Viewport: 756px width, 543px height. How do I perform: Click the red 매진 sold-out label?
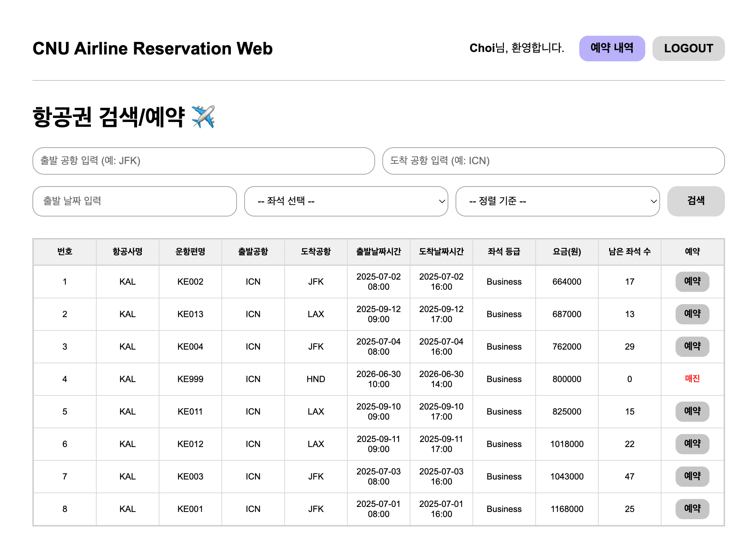pyautogui.click(x=692, y=378)
